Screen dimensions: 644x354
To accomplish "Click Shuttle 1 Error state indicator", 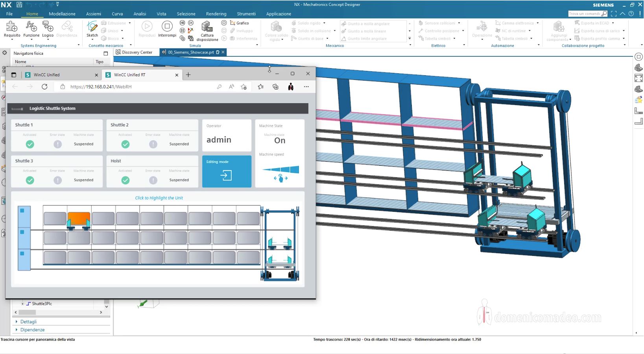I will (58, 144).
